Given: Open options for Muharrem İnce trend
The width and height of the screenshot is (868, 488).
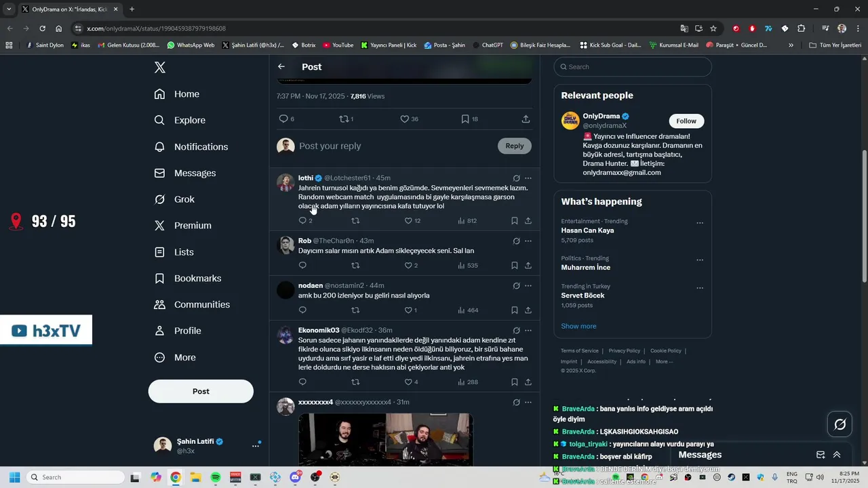Looking at the screenshot, I should point(700,260).
